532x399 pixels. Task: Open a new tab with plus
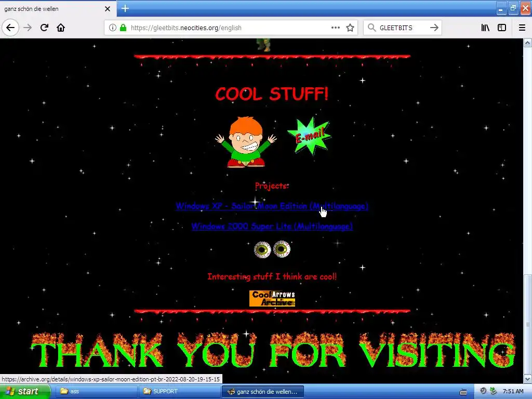(125, 8)
